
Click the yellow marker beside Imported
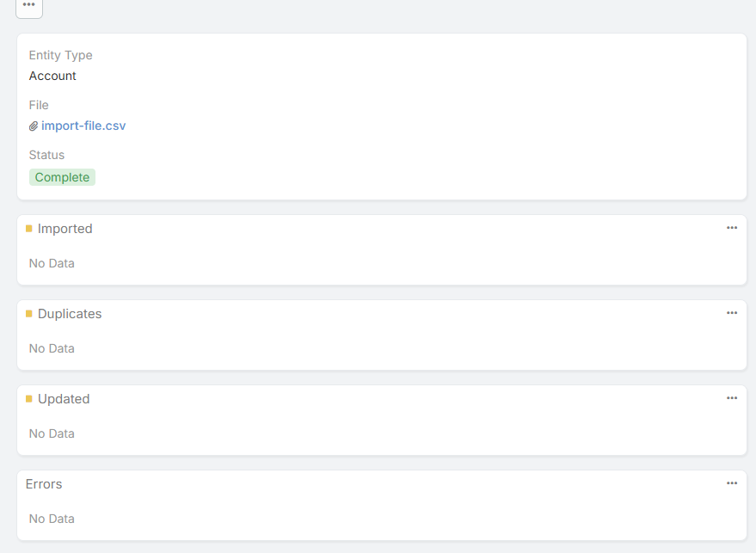[x=29, y=229]
